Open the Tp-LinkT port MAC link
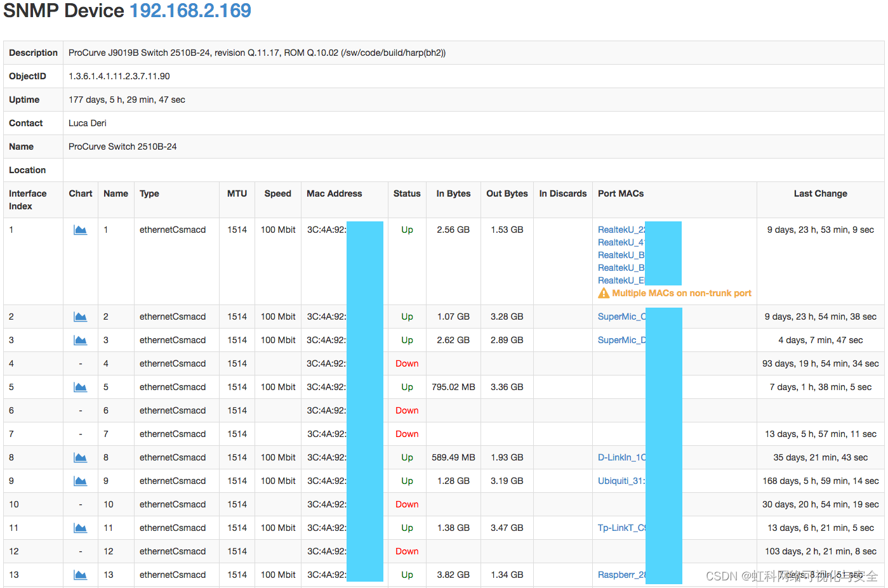 (622, 528)
